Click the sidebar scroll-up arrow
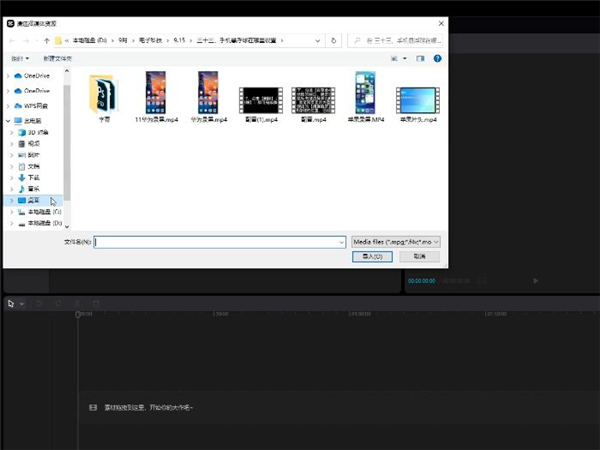 tap(67, 71)
